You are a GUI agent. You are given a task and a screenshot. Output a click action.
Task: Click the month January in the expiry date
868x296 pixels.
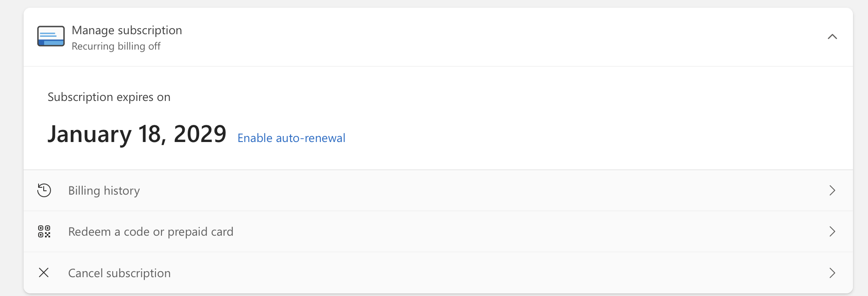tap(89, 134)
